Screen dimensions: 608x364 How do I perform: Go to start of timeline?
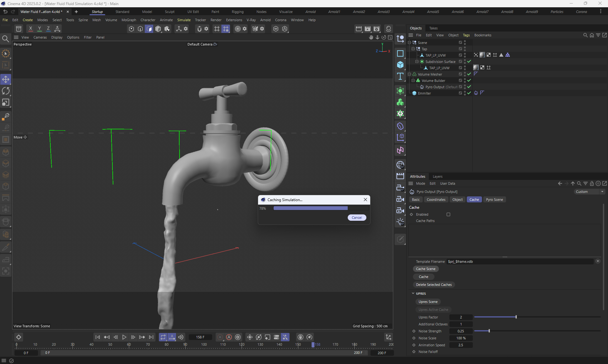click(x=98, y=337)
